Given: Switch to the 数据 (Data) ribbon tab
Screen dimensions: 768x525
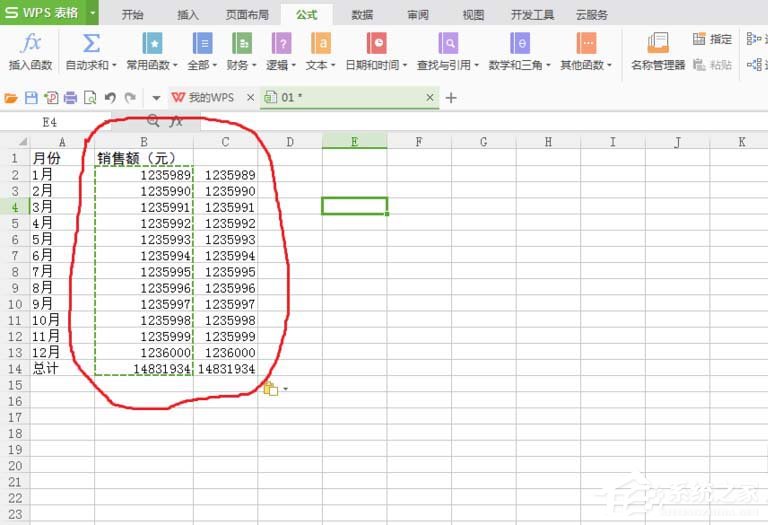Looking at the screenshot, I should (362, 15).
